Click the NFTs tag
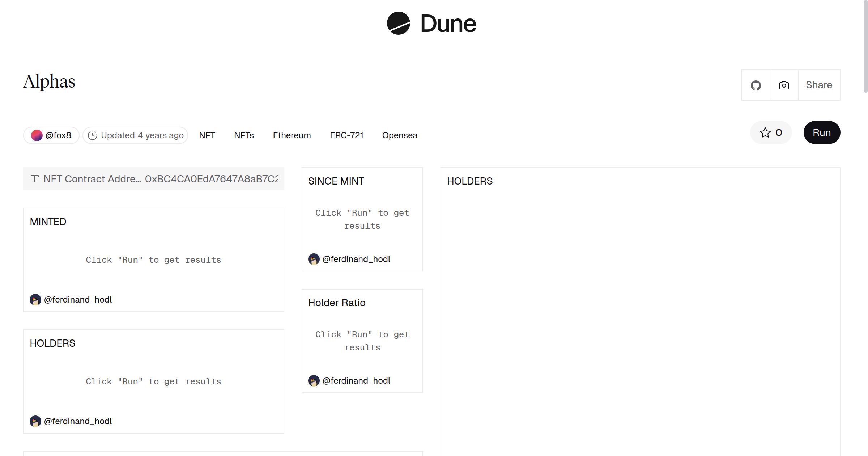This screenshot has width=868, height=456. (x=244, y=135)
